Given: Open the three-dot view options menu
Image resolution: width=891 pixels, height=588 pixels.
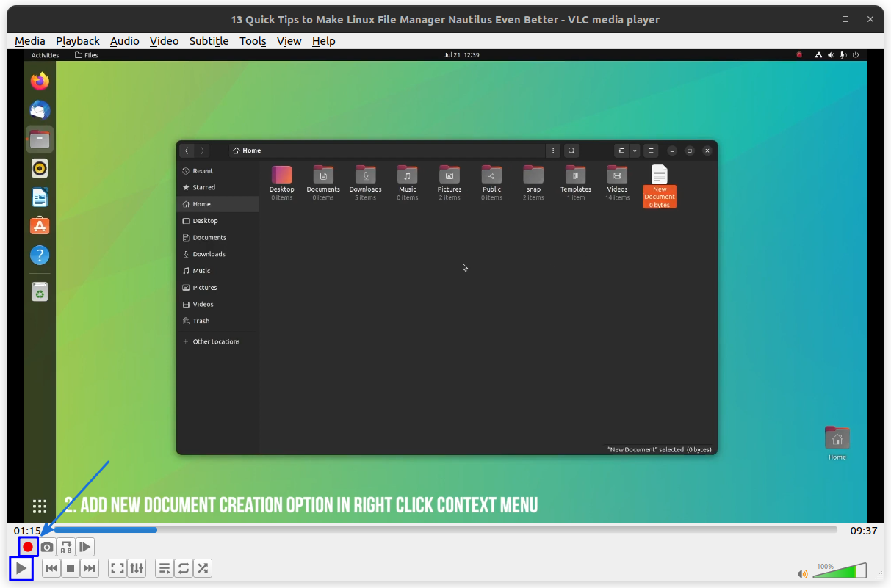Looking at the screenshot, I should click(x=553, y=150).
